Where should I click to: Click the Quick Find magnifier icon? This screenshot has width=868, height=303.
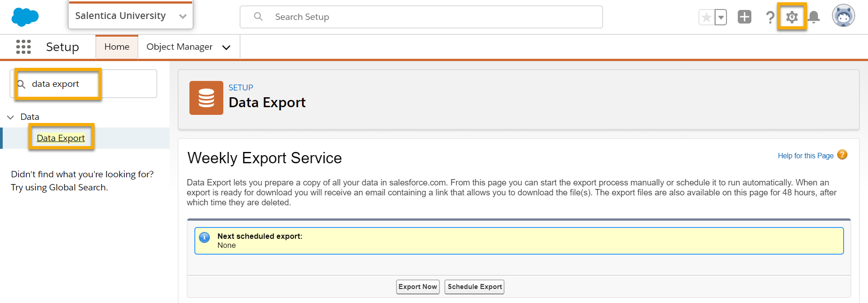pyautogui.click(x=21, y=84)
